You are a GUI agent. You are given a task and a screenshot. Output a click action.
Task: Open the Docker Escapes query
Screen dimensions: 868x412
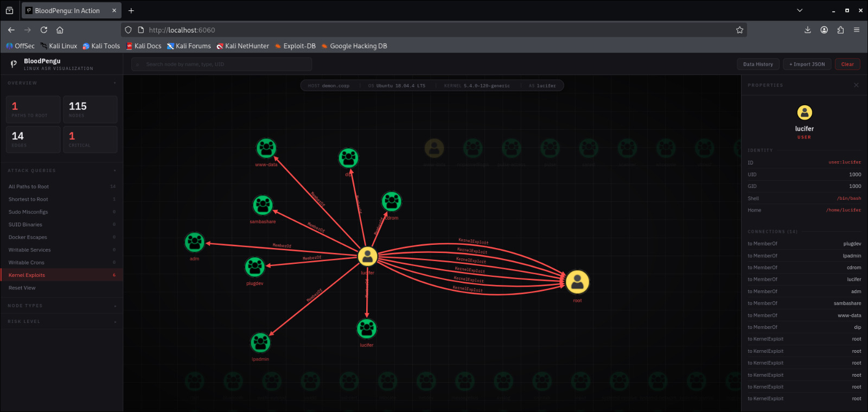coord(28,237)
